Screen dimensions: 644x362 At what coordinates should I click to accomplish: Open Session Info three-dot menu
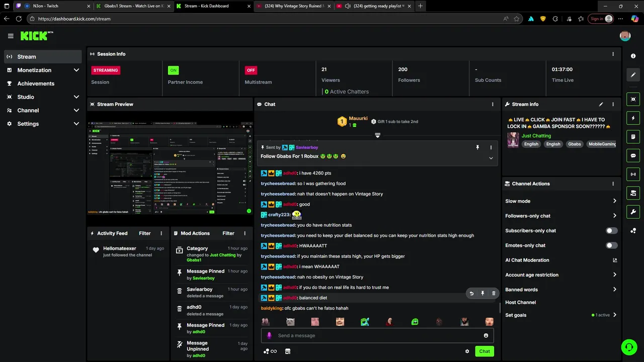click(613, 54)
